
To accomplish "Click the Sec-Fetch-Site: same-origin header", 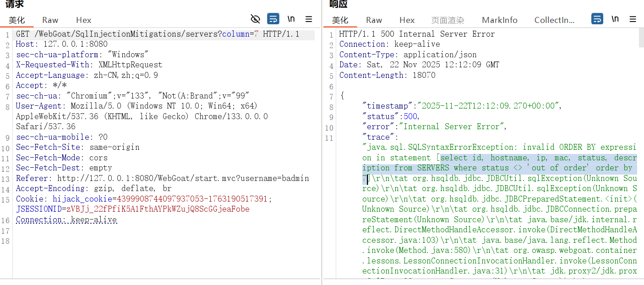I will (x=78, y=147).
